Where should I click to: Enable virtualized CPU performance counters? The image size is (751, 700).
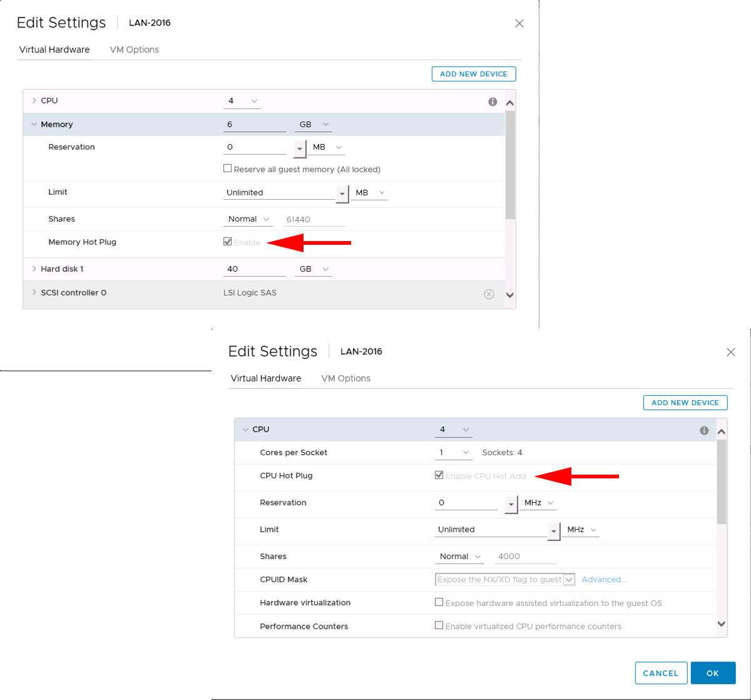click(439, 626)
